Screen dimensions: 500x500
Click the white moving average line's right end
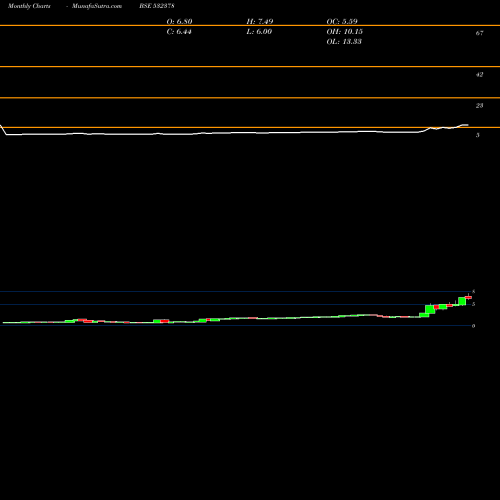[467, 125]
